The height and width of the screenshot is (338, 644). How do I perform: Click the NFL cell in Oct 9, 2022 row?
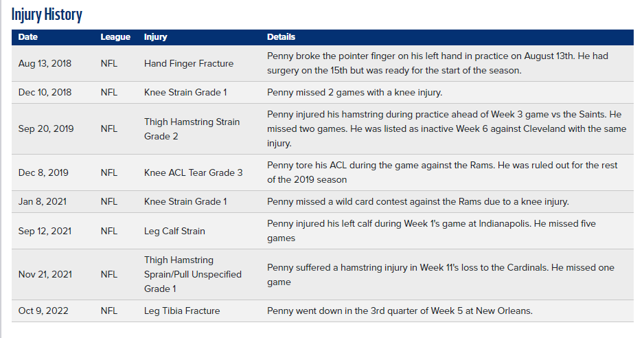tap(109, 311)
